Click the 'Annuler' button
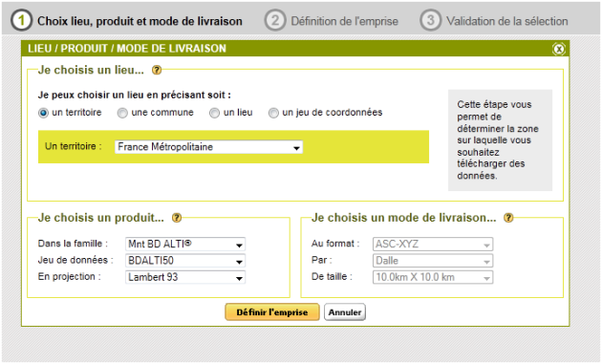602x364 pixels. [345, 312]
